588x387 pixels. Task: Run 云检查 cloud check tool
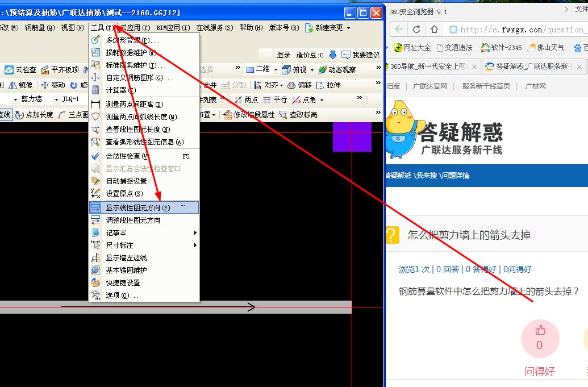click(20, 70)
